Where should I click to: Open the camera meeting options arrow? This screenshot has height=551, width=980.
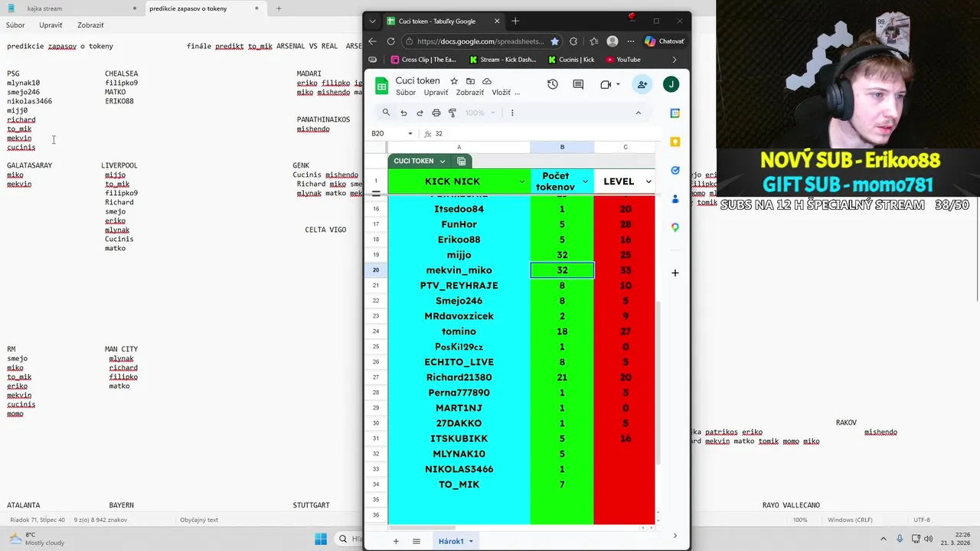618,84
